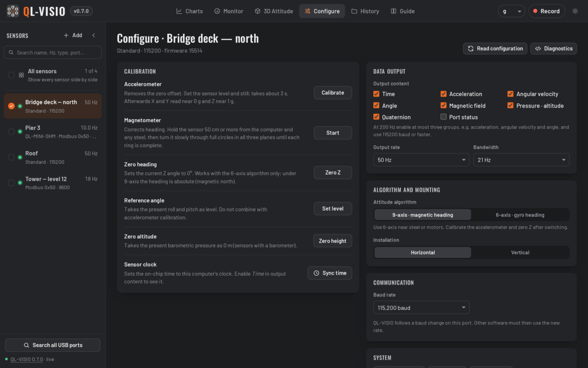Uncheck the Angle output checkbox

376,105
